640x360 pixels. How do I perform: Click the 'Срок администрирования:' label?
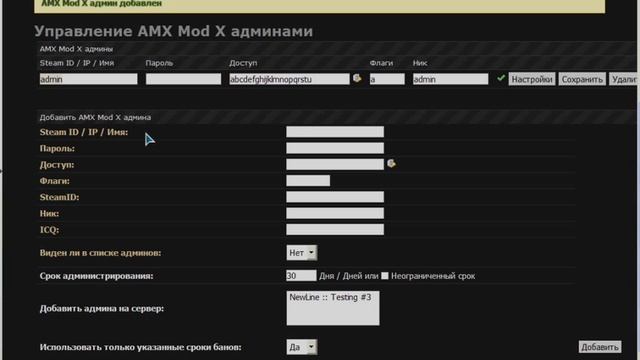point(96,276)
